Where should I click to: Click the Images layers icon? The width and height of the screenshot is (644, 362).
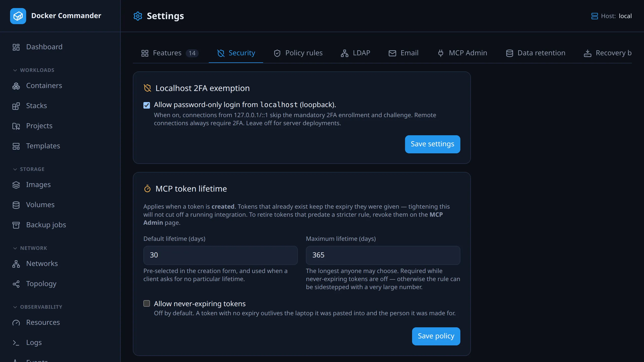coord(16,185)
